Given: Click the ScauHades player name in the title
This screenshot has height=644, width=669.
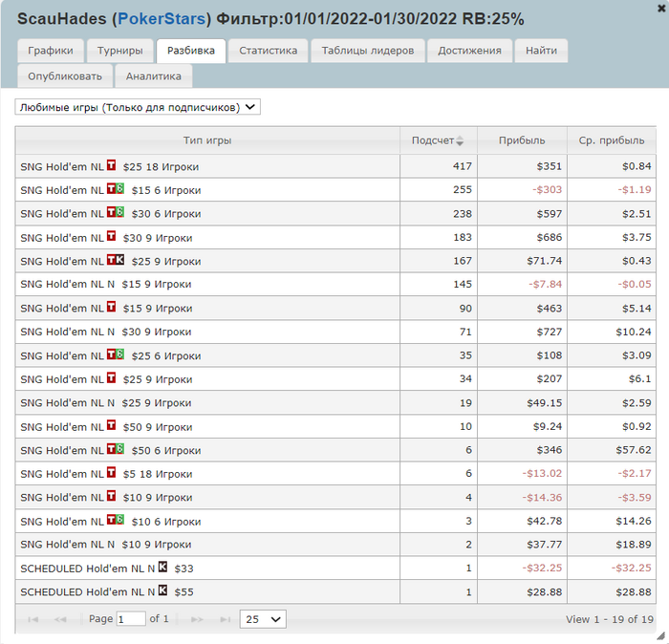Looking at the screenshot, I should click(62, 19).
